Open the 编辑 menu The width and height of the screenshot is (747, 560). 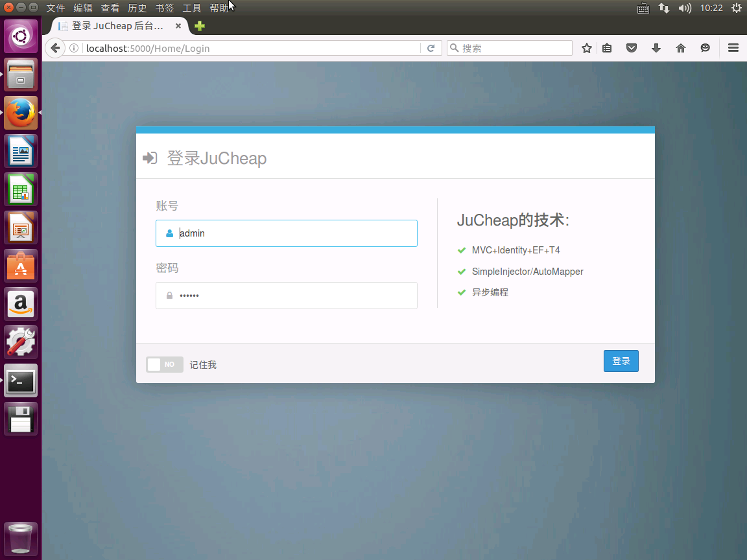(83, 8)
